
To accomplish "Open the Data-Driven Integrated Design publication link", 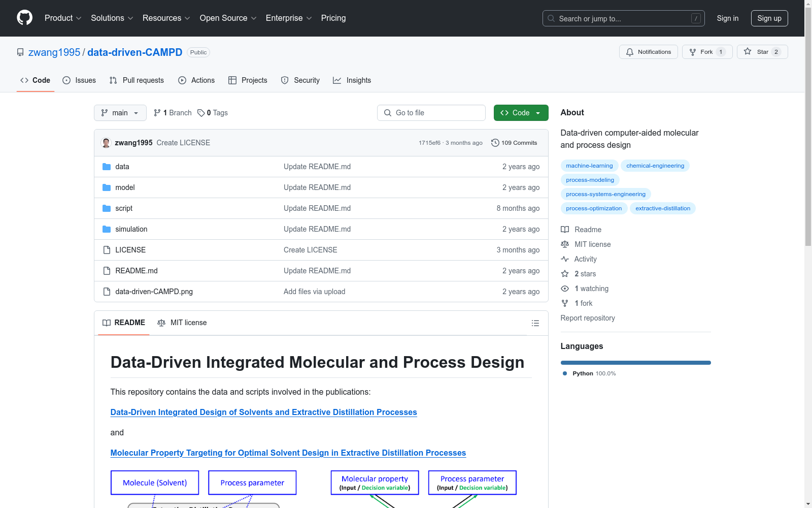I will pos(264,412).
